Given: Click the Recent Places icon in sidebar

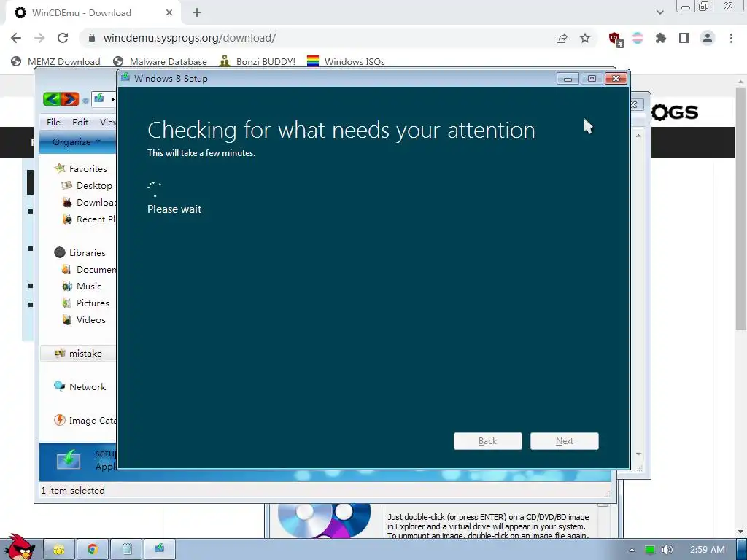Looking at the screenshot, I should coord(67,219).
